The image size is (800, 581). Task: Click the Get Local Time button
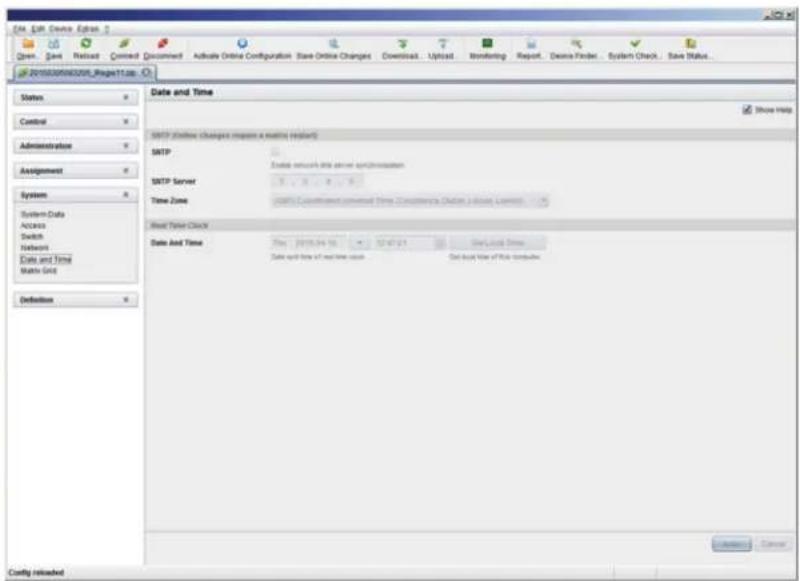coord(497,243)
